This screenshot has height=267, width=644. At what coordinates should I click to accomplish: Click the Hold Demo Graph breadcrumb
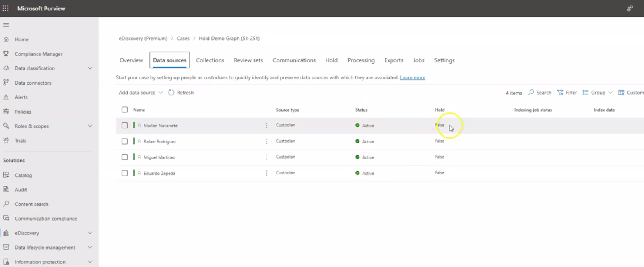pyautogui.click(x=229, y=38)
